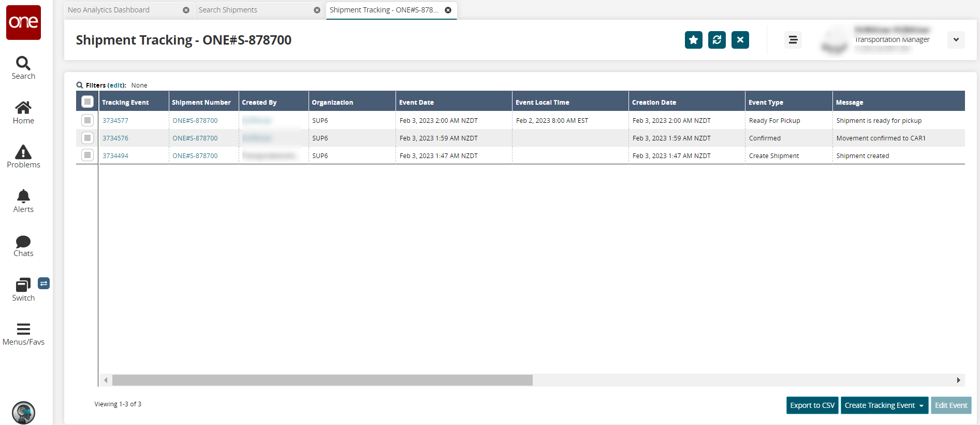The image size is (980, 425).
Task: Sort by the Shipment Number column header
Action: 203,102
